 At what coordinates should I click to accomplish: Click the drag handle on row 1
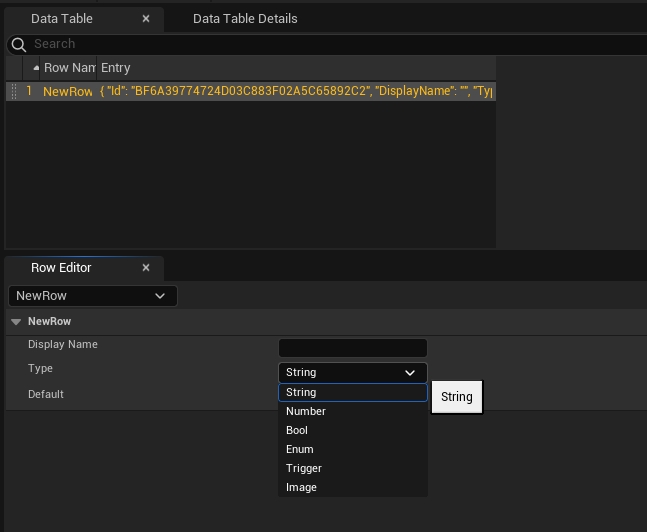pos(14,91)
